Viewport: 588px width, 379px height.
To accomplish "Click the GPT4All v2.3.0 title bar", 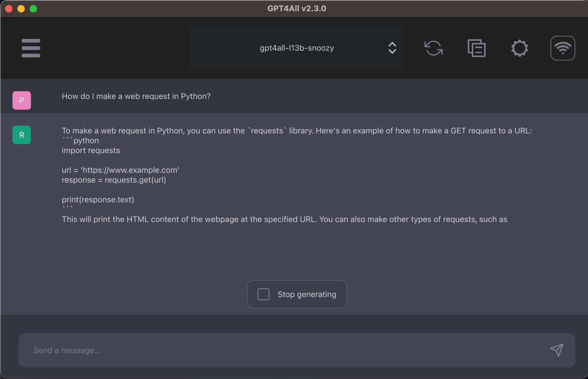I will pyautogui.click(x=296, y=9).
